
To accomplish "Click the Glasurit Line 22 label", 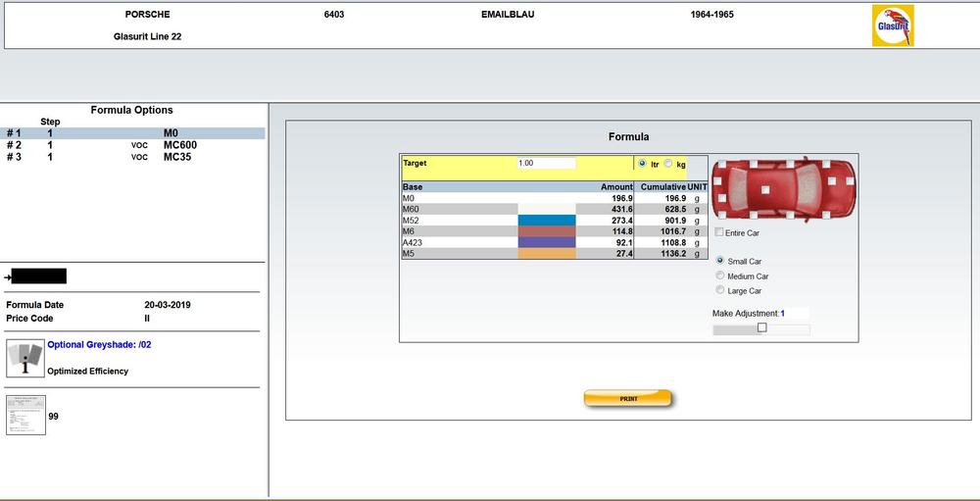I will (148, 37).
